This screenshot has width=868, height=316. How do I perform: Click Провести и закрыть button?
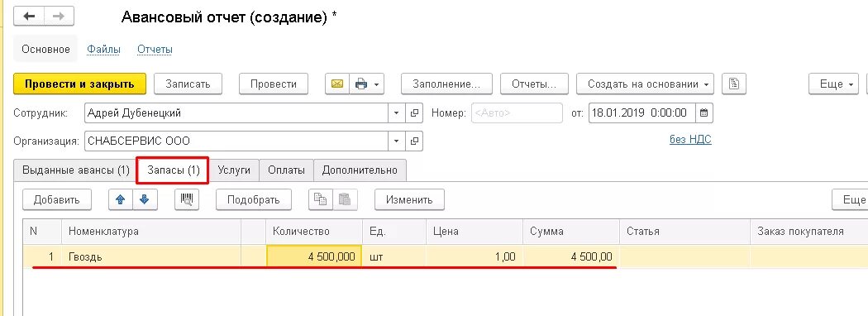click(x=79, y=84)
